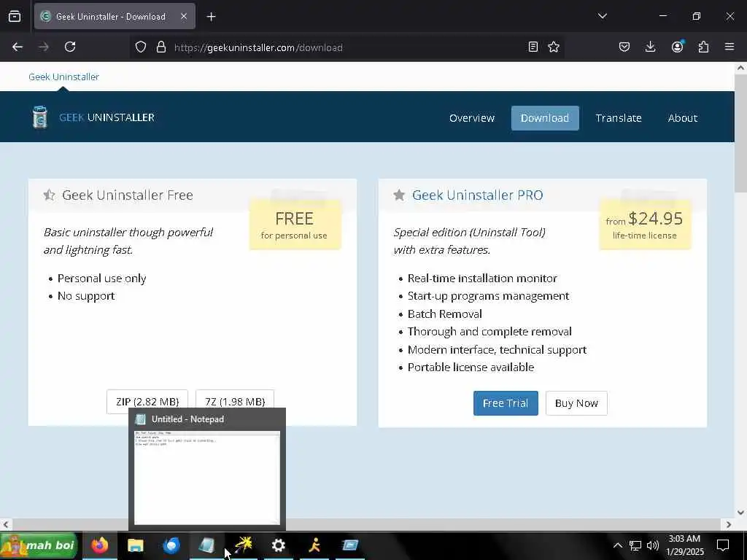Image resolution: width=747 pixels, height=560 pixels.
Task: Click the Geek Uninstaller PRO heading link
Action: coord(477,195)
